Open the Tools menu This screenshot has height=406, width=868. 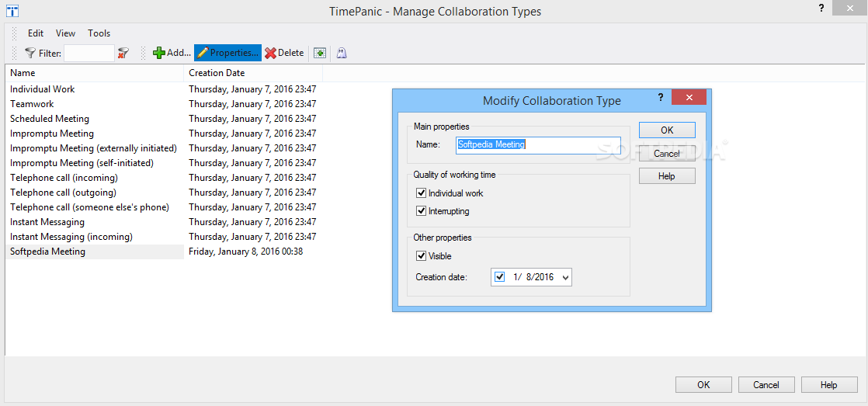[x=99, y=33]
